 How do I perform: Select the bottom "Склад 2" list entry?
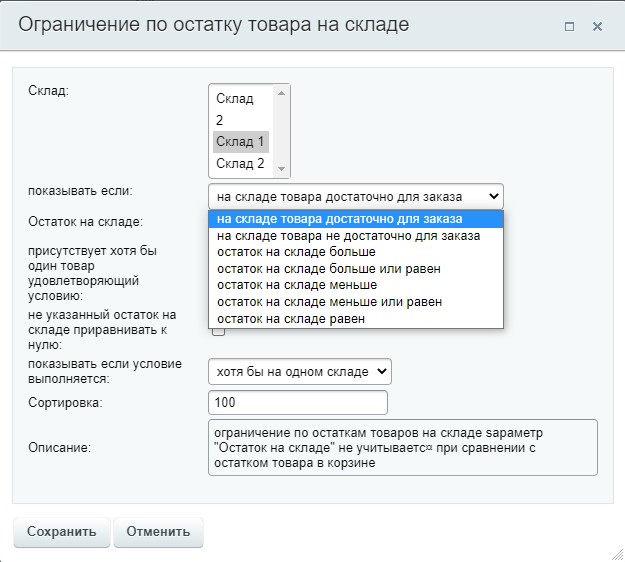click(240, 163)
